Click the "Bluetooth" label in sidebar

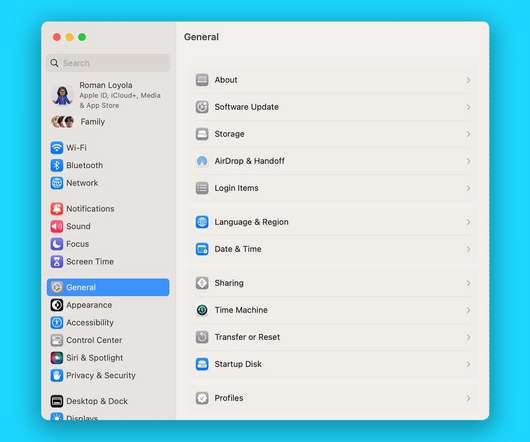click(x=85, y=165)
